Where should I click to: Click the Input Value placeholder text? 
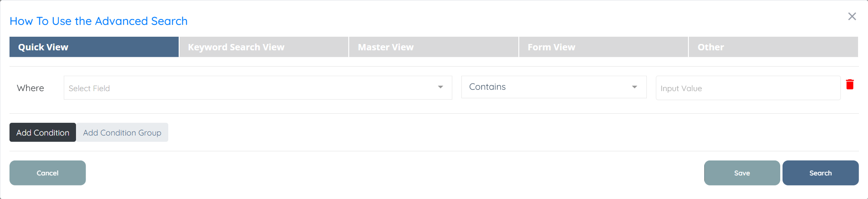(x=681, y=88)
